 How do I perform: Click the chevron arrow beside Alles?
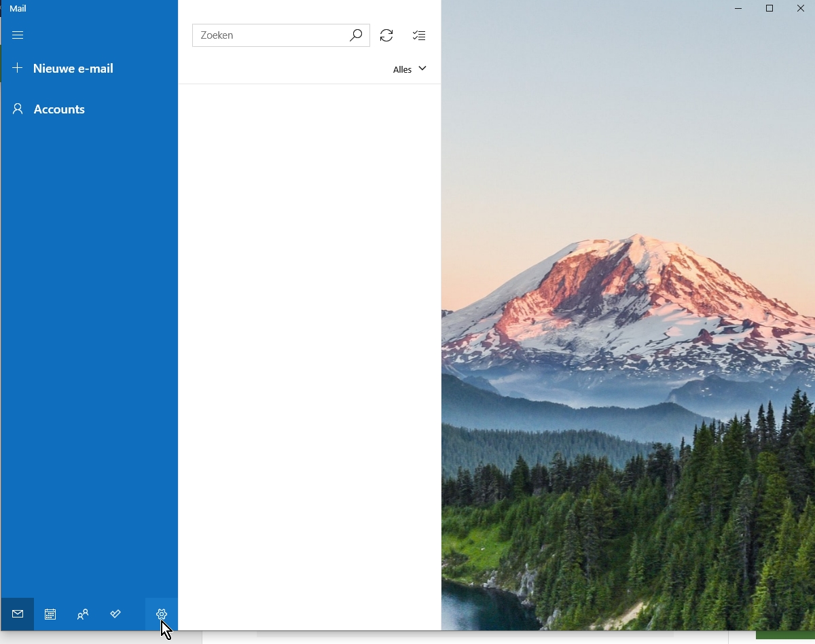(x=422, y=69)
